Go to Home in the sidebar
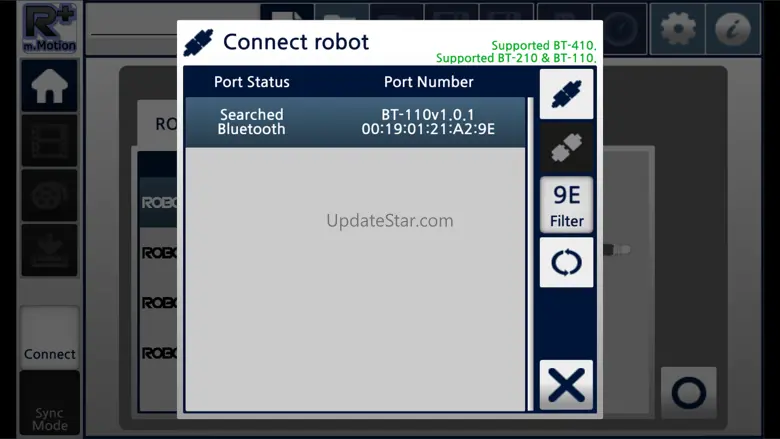The image size is (780, 439). [x=49, y=86]
